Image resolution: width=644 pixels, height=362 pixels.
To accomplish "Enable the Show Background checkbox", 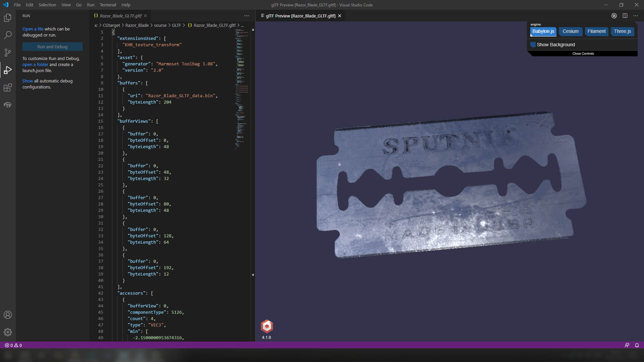I will pos(533,45).
